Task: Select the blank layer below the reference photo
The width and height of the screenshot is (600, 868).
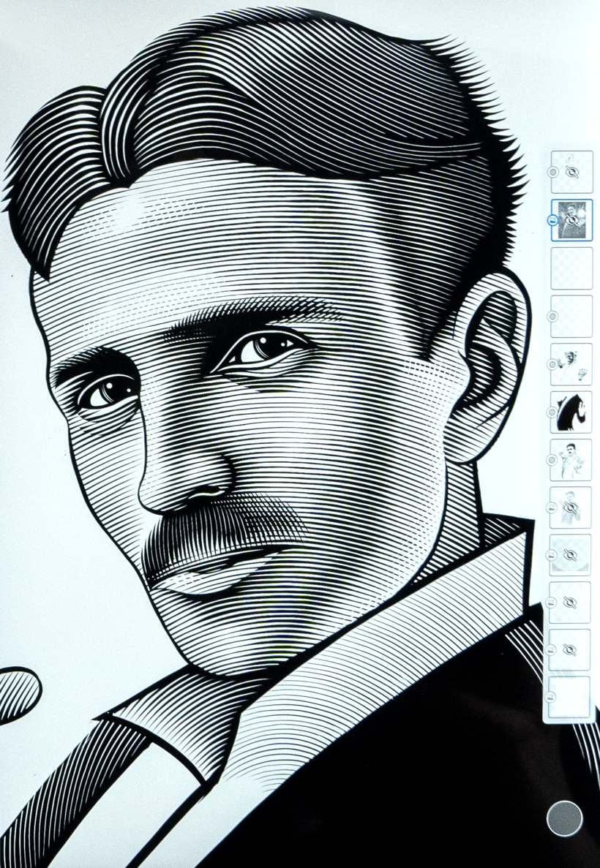Action: point(571,268)
